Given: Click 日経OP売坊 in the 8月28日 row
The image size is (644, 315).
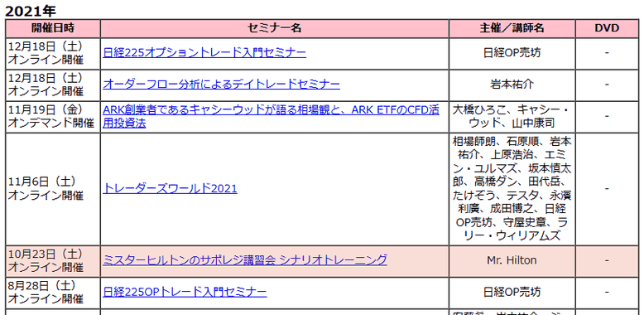Looking at the screenshot, I should (512, 293).
